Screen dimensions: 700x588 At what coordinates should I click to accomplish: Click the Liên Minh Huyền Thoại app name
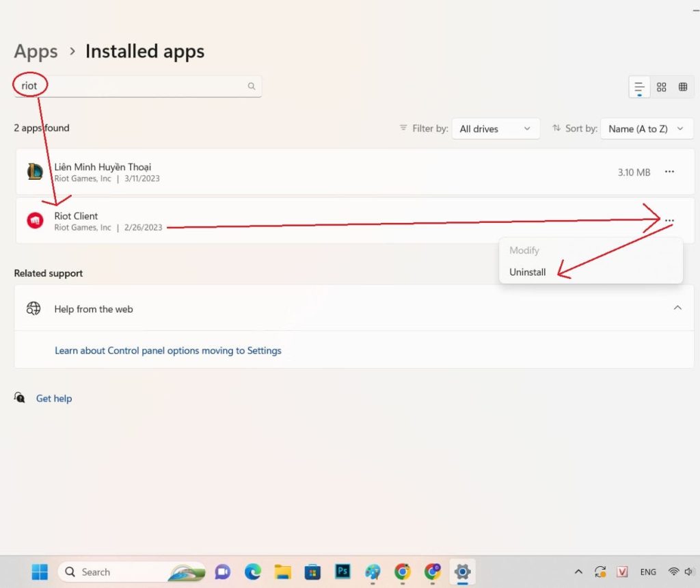coord(103,167)
